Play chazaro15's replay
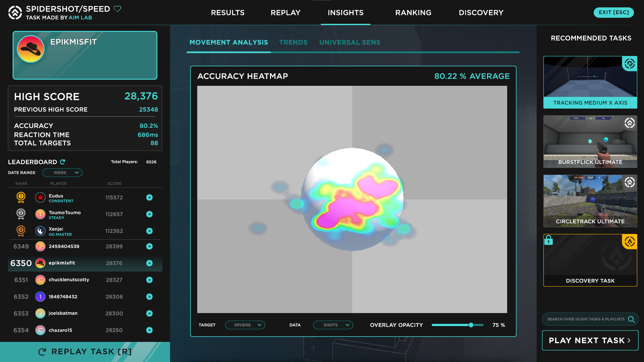The width and height of the screenshot is (644, 362). tap(149, 330)
